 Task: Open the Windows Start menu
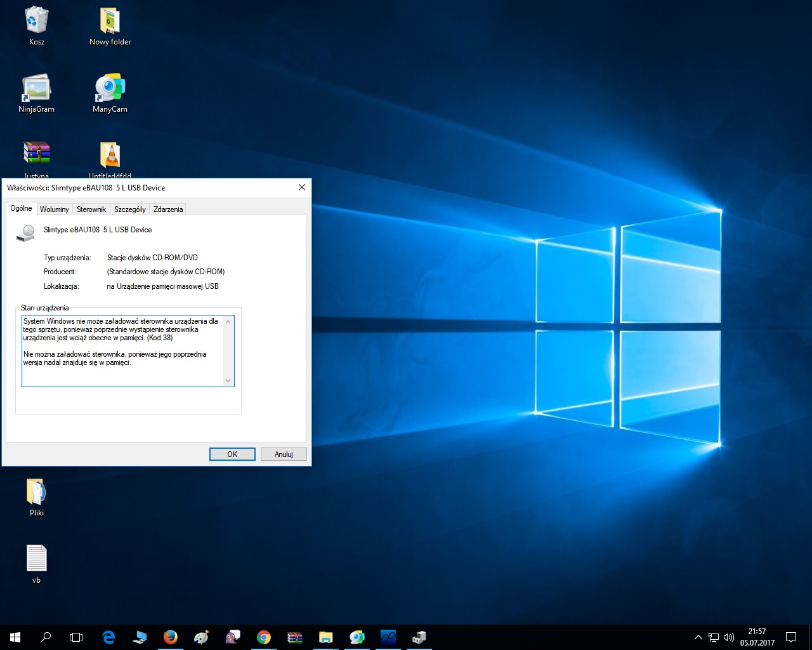point(15,637)
